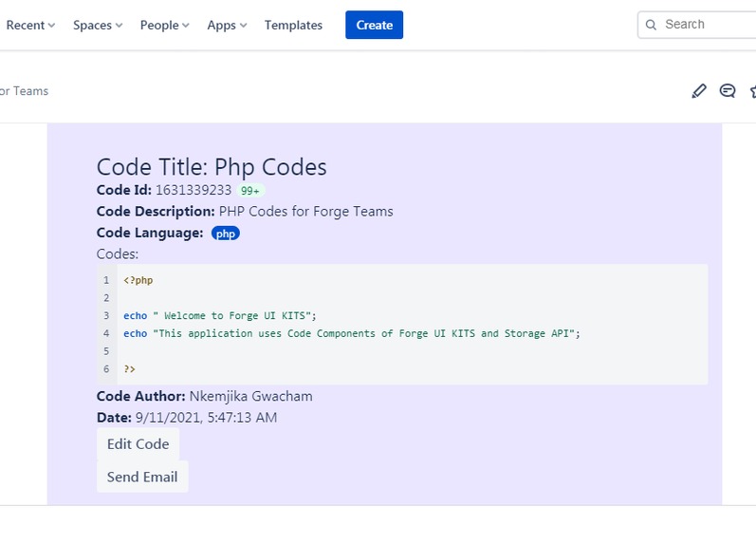The height and width of the screenshot is (544, 756).
Task: Open the 'or Teams' breadcrumb link
Action: coord(24,91)
